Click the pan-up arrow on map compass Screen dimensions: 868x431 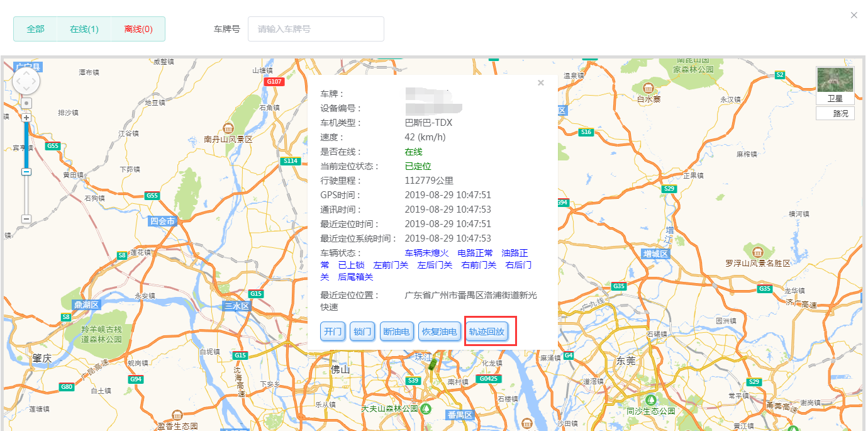26,72
